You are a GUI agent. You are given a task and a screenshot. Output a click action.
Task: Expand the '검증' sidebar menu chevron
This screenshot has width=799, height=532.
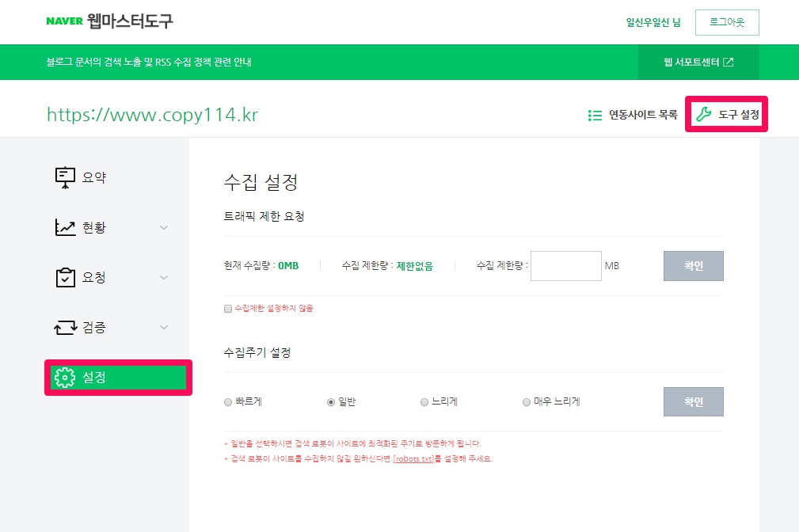164,328
